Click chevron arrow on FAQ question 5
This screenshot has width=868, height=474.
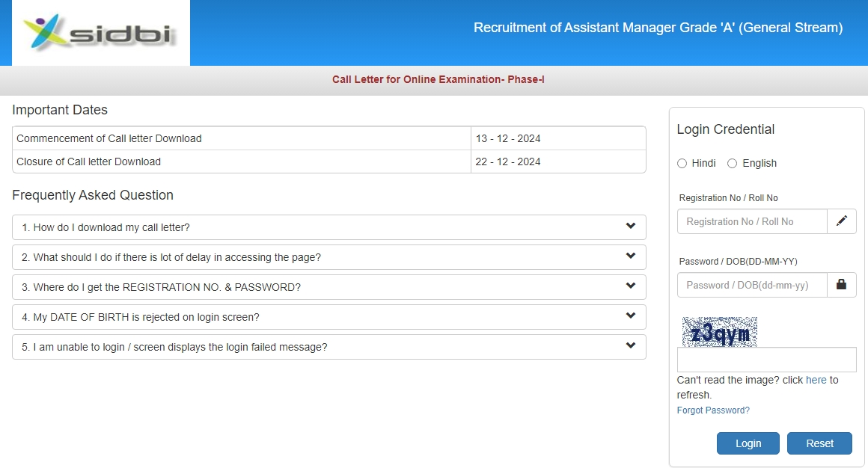pos(631,346)
